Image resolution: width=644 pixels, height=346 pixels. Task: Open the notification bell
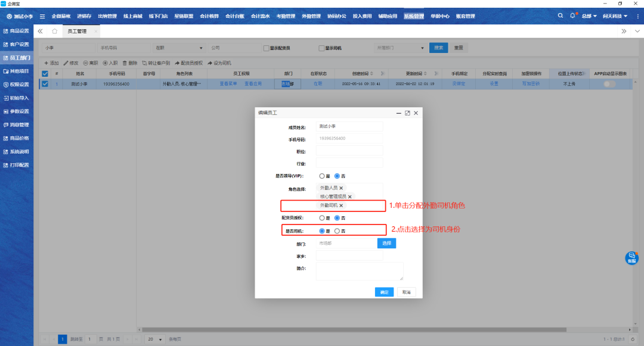coord(573,16)
